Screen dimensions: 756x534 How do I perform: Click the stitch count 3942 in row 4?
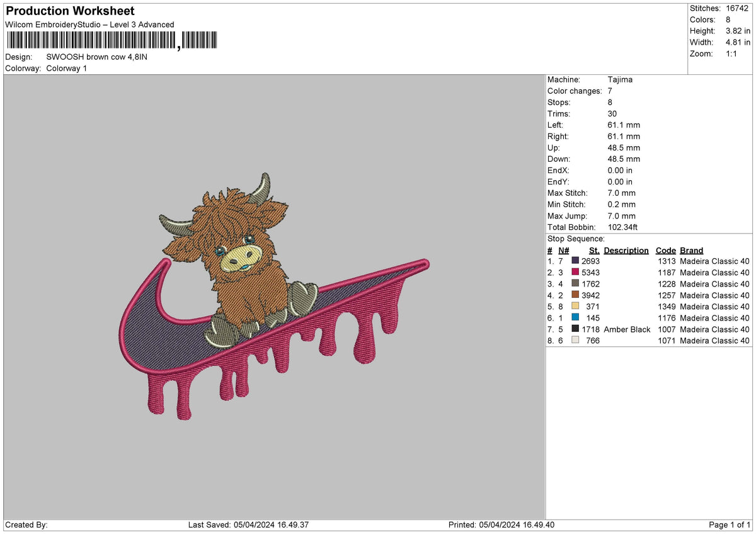point(590,295)
